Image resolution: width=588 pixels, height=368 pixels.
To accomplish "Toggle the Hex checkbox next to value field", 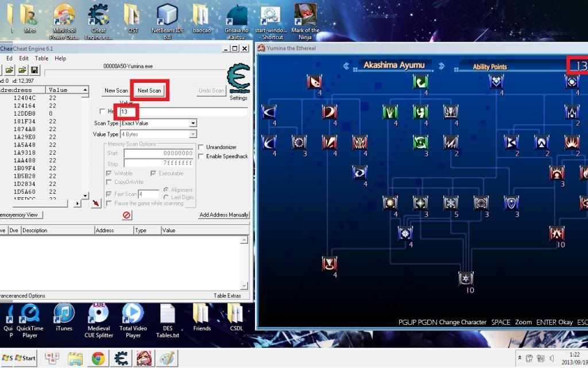I will (x=102, y=111).
